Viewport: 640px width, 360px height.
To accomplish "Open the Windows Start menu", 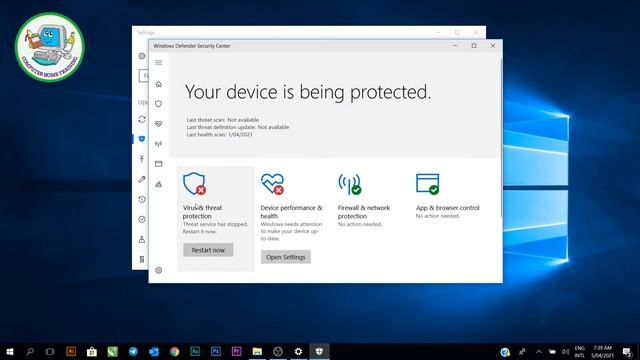I will [x=10, y=351].
